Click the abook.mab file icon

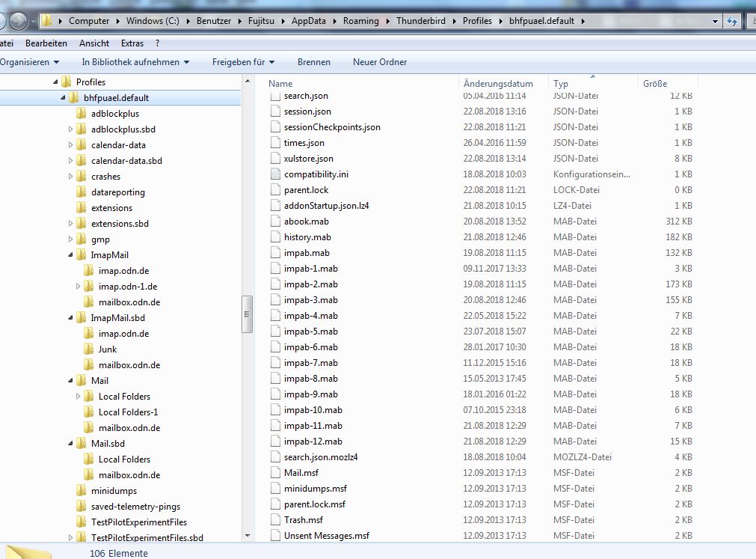coord(275,222)
